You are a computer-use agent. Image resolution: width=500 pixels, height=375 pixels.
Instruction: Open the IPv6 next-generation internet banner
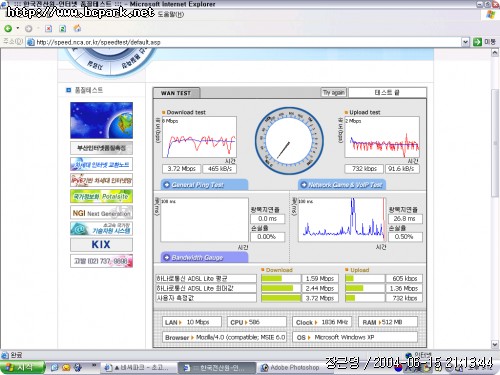(x=101, y=180)
